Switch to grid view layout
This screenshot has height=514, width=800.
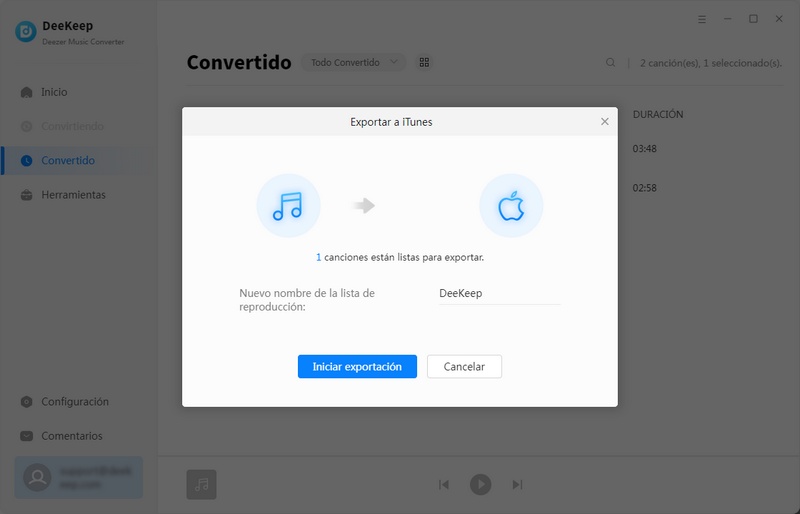point(424,62)
